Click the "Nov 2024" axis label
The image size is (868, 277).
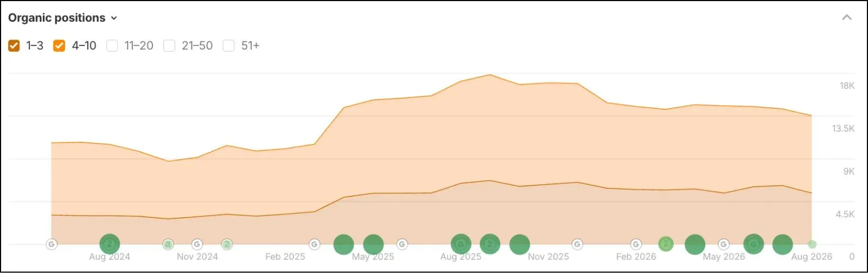pyautogui.click(x=197, y=257)
